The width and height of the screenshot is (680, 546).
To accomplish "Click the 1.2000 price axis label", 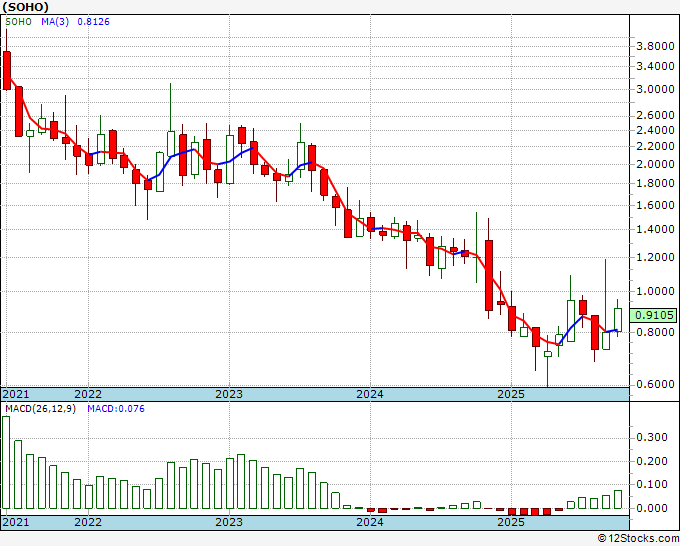I will coord(655,257).
